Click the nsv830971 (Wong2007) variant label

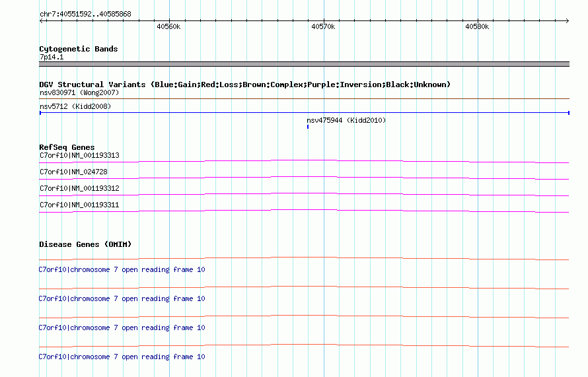tap(79, 92)
